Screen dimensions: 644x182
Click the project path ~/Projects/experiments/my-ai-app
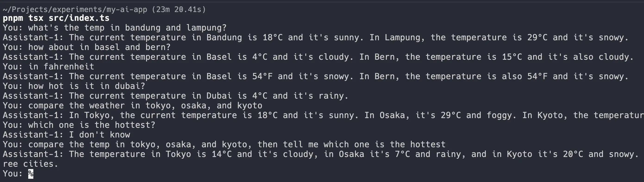pyautogui.click(x=75, y=9)
